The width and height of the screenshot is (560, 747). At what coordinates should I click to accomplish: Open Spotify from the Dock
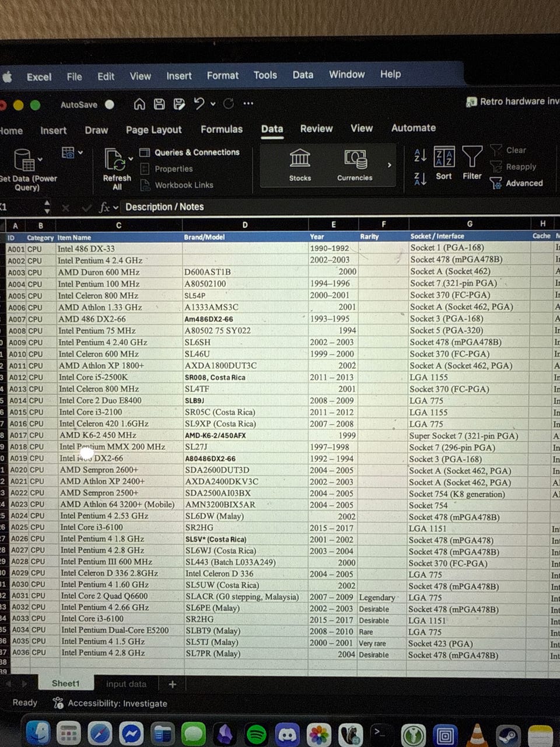(256, 735)
